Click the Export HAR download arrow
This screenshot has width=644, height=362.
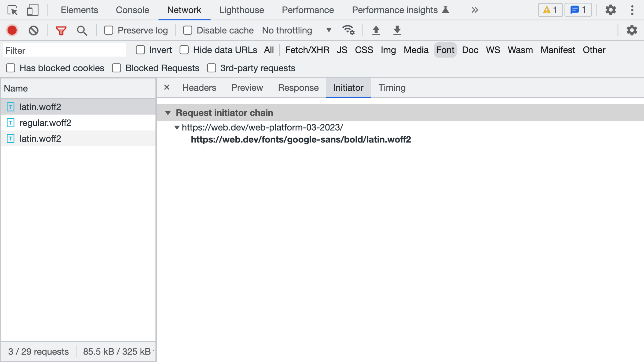397,30
